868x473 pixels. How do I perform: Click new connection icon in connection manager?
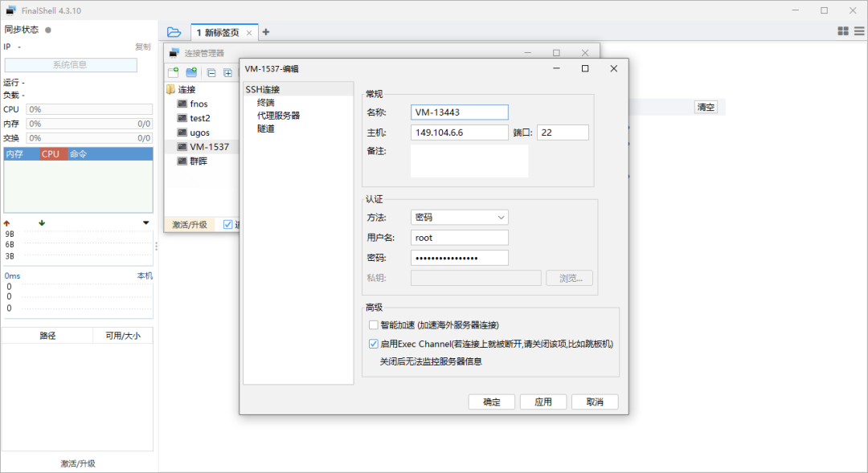point(174,72)
